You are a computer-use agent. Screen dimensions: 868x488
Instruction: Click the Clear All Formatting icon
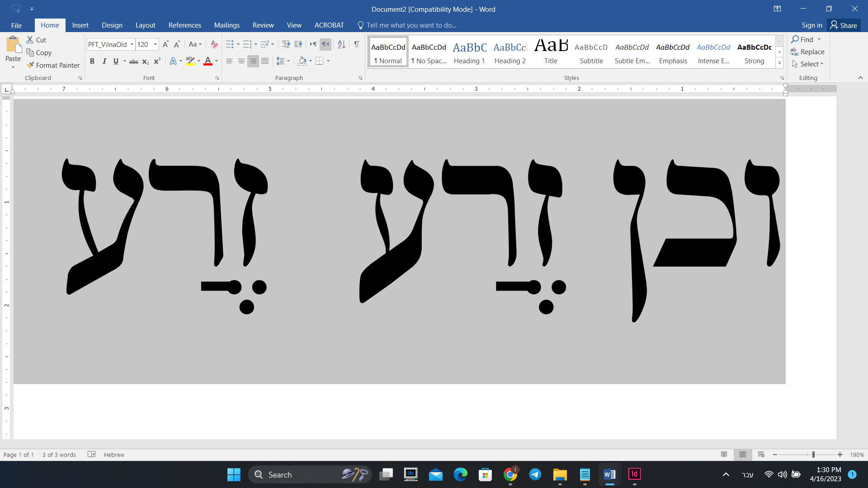point(214,44)
